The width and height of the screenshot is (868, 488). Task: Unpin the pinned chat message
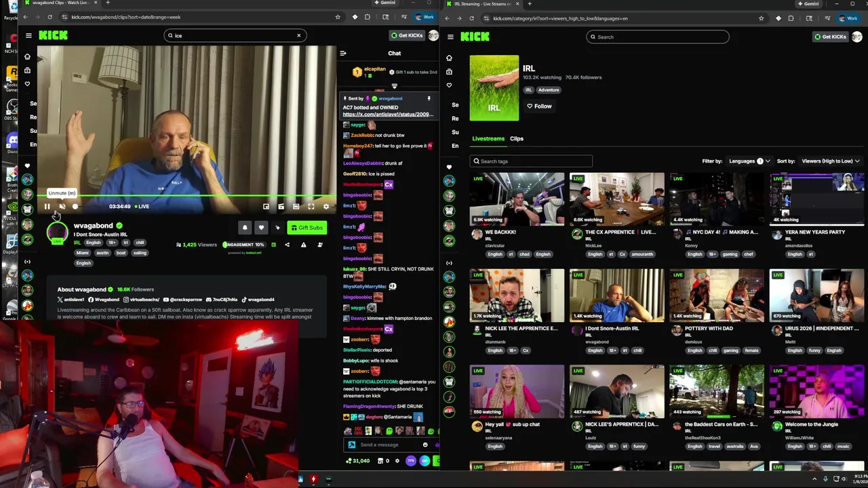[x=429, y=99]
